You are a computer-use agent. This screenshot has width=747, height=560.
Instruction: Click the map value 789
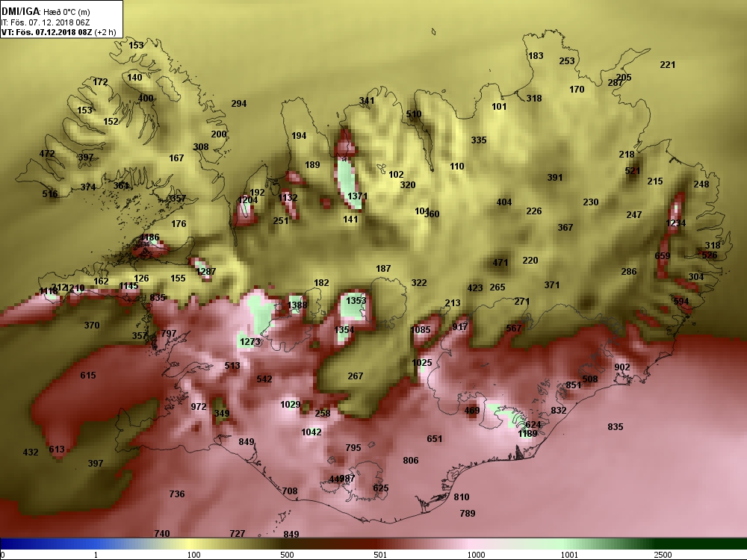pyautogui.click(x=468, y=514)
